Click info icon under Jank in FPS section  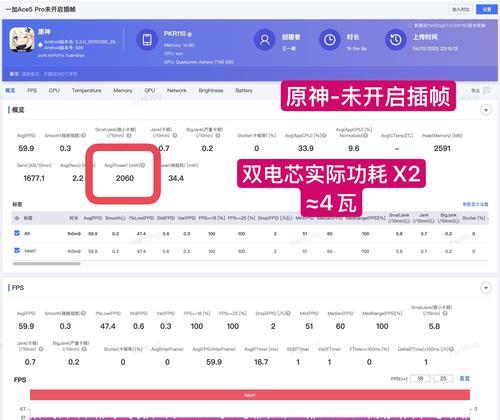(x=41, y=349)
